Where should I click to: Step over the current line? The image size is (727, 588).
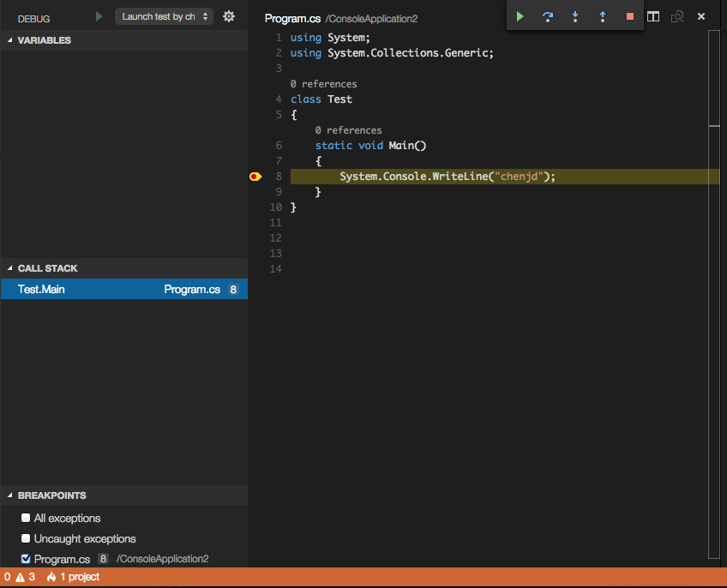pyautogui.click(x=548, y=16)
